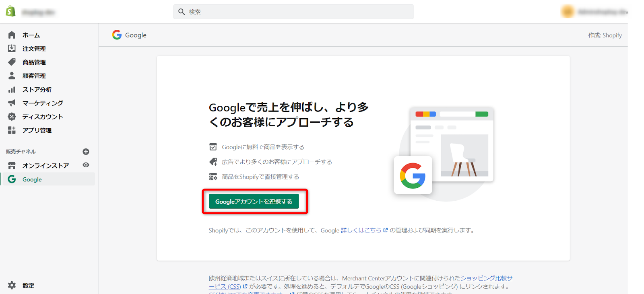This screenshot has width=644, height=294.
Task: Click Googleアカウントを連携する button
Action: pos(254,201)
